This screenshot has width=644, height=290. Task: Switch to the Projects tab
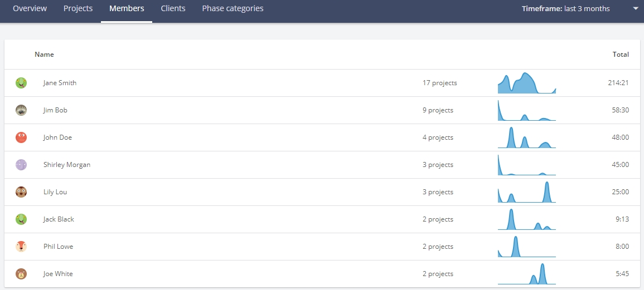78,8
